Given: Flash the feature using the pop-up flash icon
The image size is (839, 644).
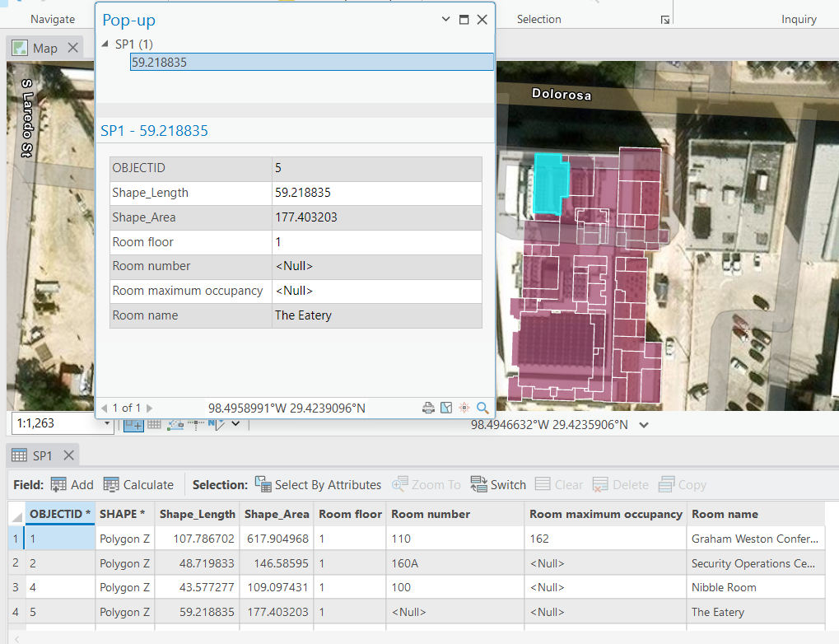Looking at the screenshot, I should point(464,408).
